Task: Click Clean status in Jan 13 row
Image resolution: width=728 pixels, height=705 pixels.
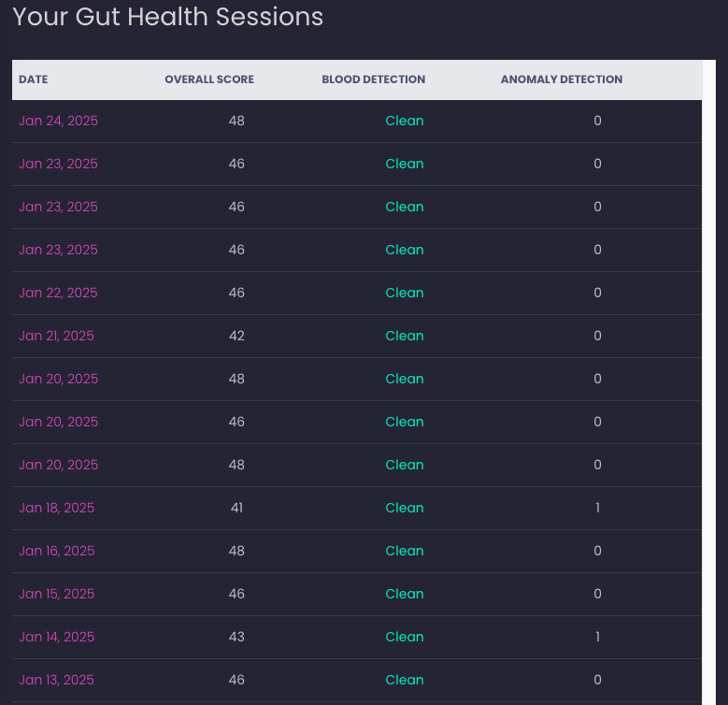Action: click(x=405, y=680)
